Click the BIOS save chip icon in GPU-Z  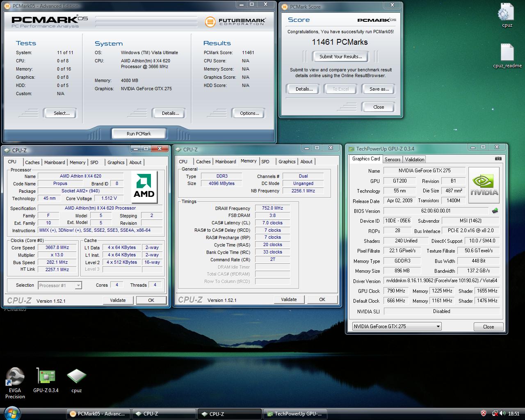495,211
